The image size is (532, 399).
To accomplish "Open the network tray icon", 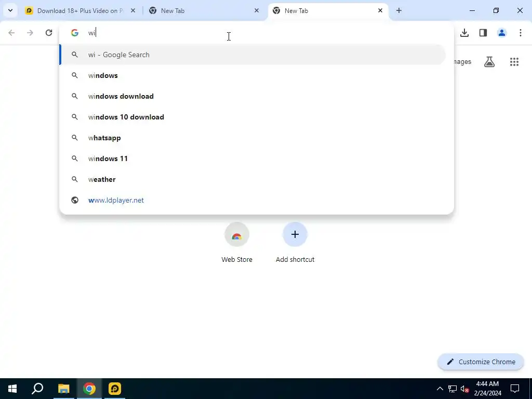I will (x=453, y=389).
